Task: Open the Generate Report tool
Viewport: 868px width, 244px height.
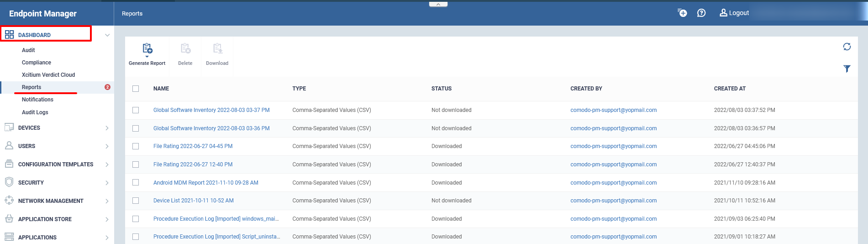Action: coord(147,55)
